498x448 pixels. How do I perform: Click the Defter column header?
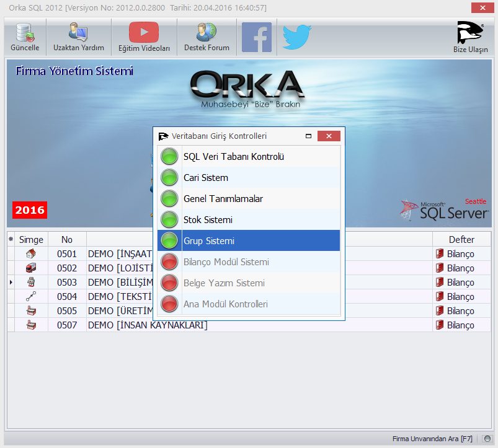461,239
